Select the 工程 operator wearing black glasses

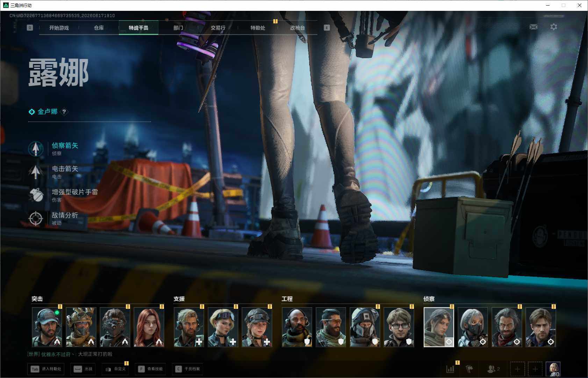coord(399,327)
